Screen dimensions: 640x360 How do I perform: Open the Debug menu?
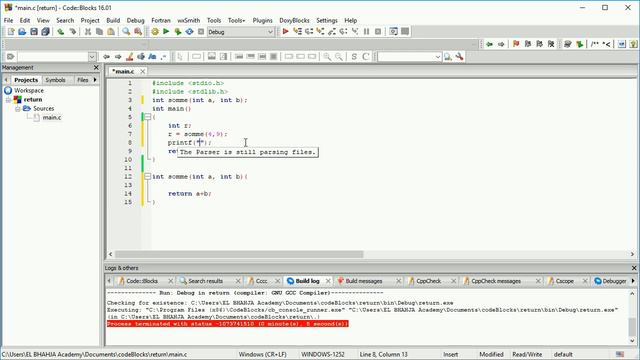(136, 20)
